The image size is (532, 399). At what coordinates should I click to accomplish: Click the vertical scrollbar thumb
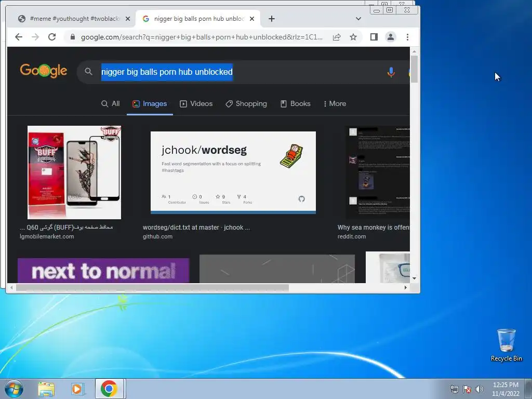click(414, 69)
